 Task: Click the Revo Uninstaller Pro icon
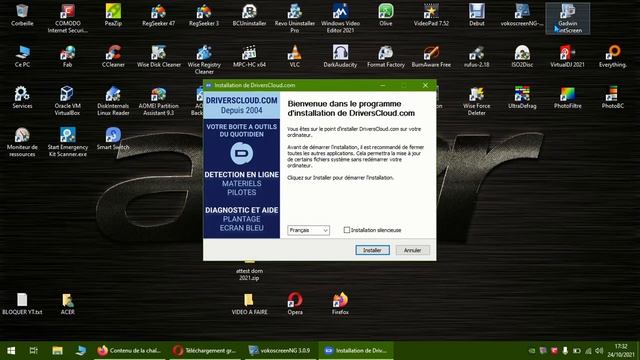click(294, 18)
